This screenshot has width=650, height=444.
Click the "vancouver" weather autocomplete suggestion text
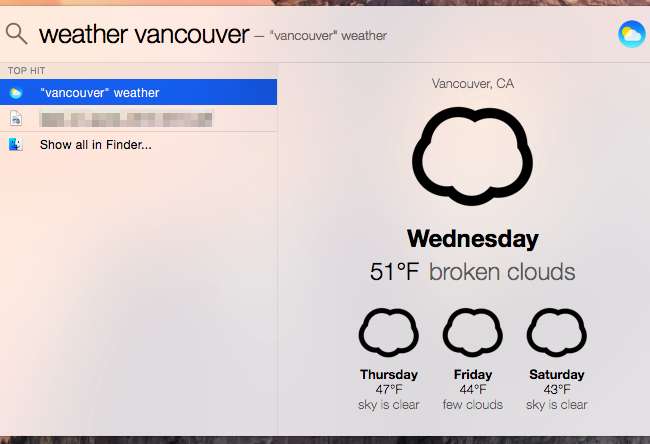click(x=327, y=36)
